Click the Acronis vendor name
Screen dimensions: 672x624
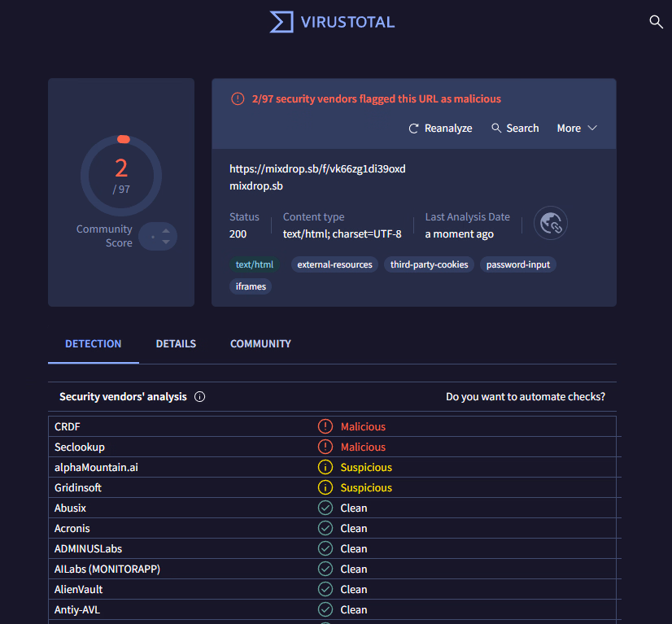[72, 529]
